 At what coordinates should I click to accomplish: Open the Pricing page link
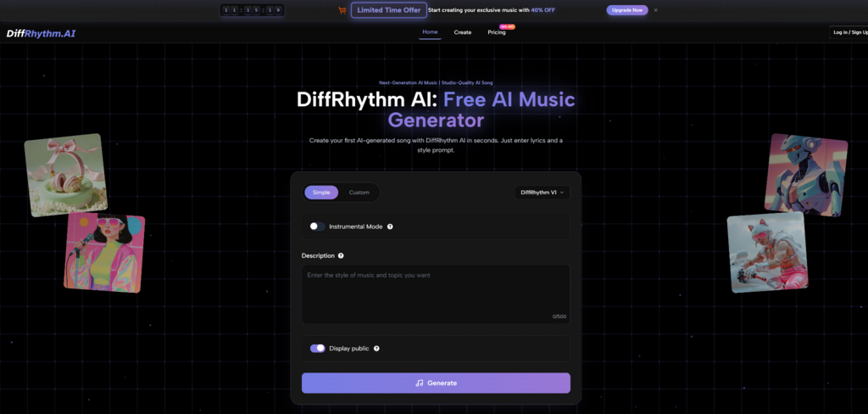(x=497, y=32)
